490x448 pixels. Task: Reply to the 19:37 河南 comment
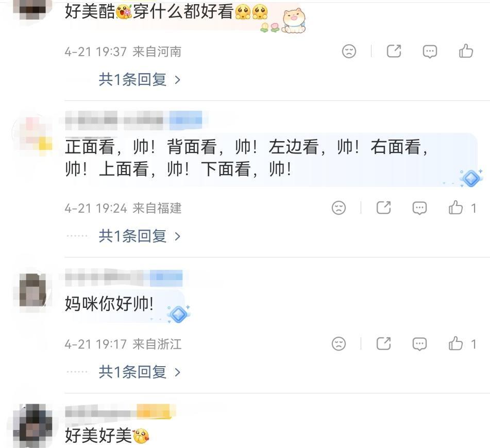(430, 51)
